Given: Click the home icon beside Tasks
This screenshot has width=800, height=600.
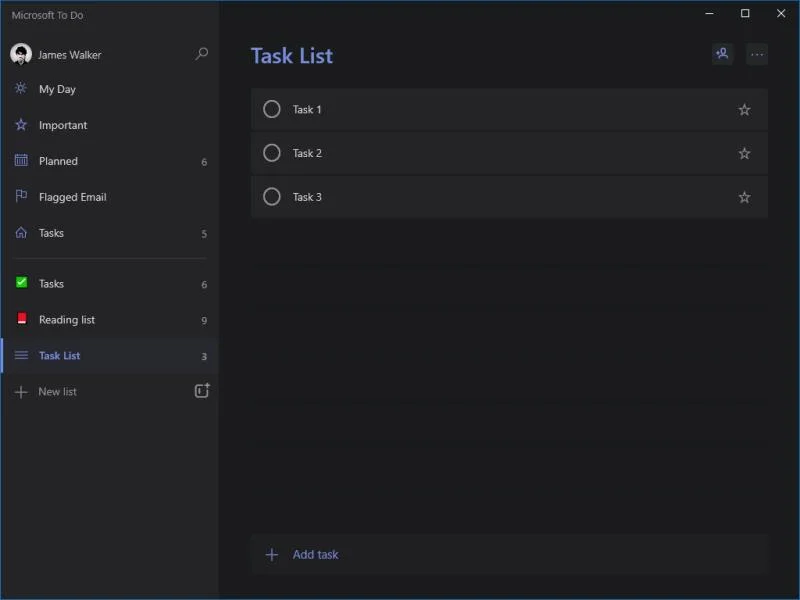Looking at the screenshot, I should 21,233.
